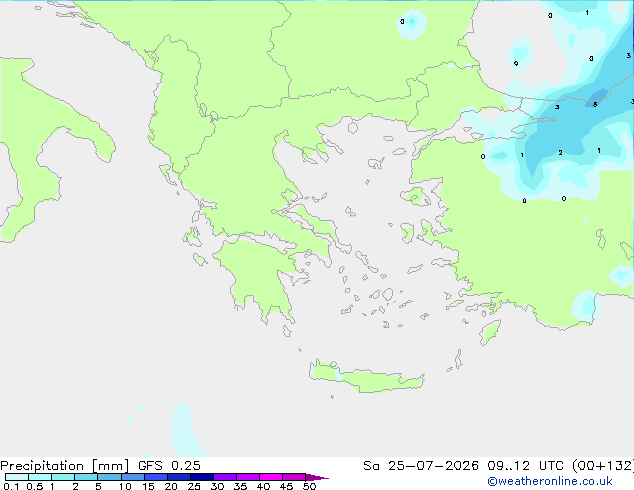The image size is (634, 490).
Task: Click the 1–2 mm legend color box
Action: pyautogui.click(x=63, y=477)
